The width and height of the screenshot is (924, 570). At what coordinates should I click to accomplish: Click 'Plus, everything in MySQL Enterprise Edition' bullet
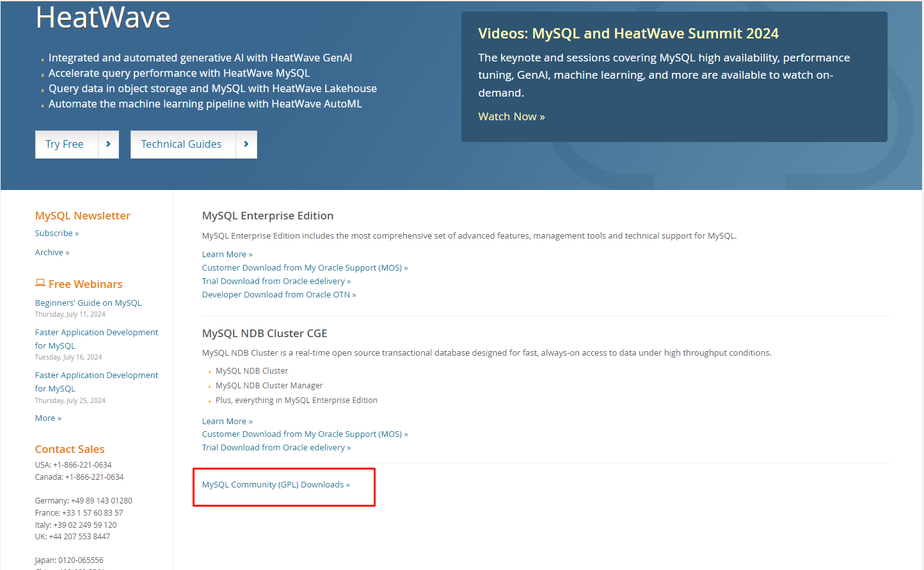[296, 400]
